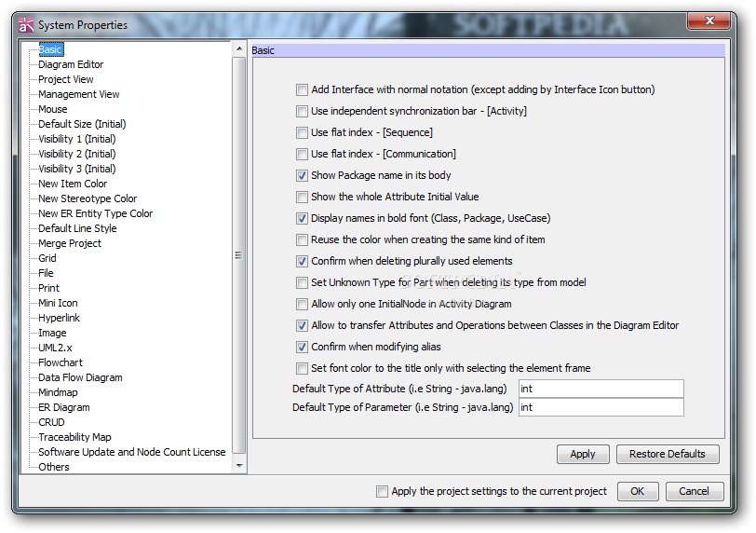Select New Item Color category
This screenshot has height=533, width=756.
(73, 184)
